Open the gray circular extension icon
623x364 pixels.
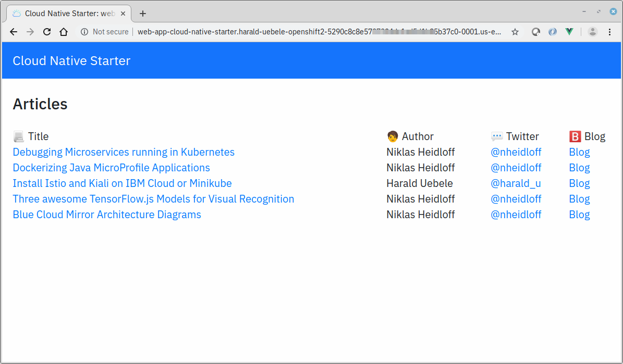point(536,32)
